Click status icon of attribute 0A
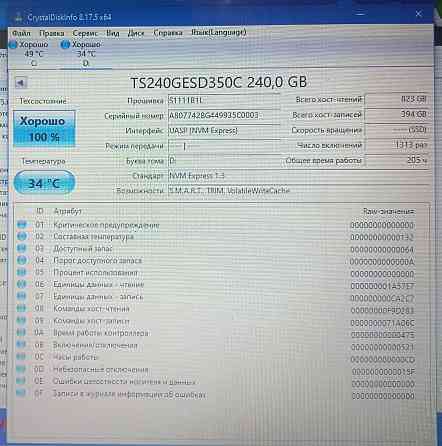This screenshot has height=446, width=442. (x=21, y=333)
